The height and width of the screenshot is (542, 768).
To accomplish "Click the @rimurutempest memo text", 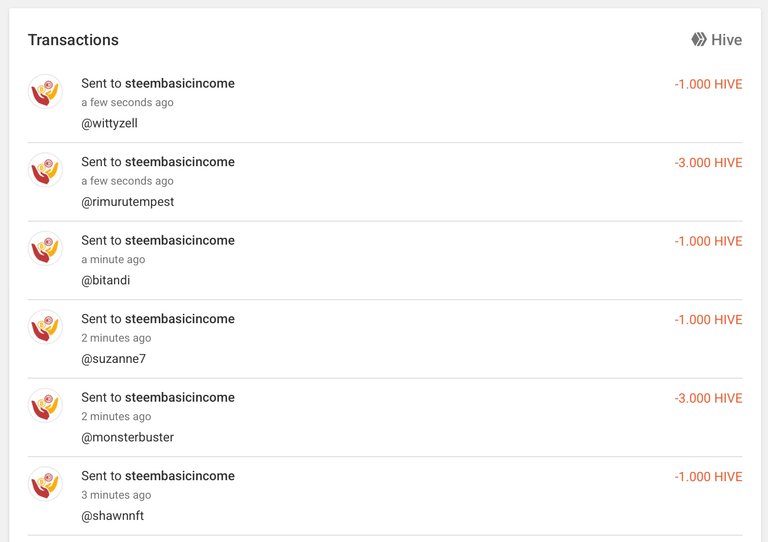I will pyautogui.click(x=127, y=202).
